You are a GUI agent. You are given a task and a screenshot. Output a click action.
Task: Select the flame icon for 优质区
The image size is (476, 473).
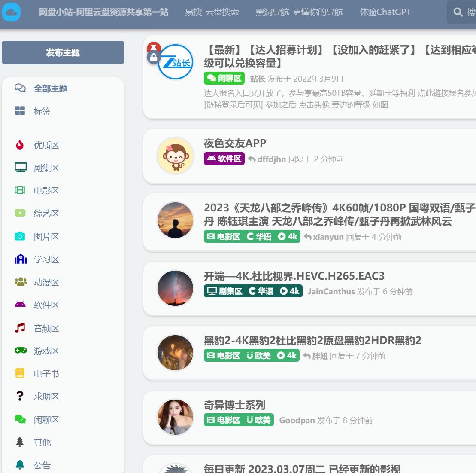pyautogui.click(x=19, y=145)
